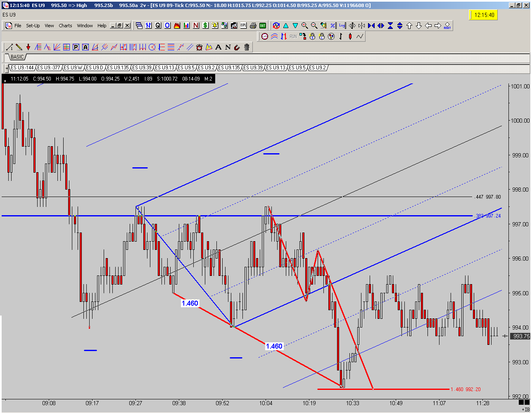
Task: Click the green dollar sign icon
Action: pos(205,26)
